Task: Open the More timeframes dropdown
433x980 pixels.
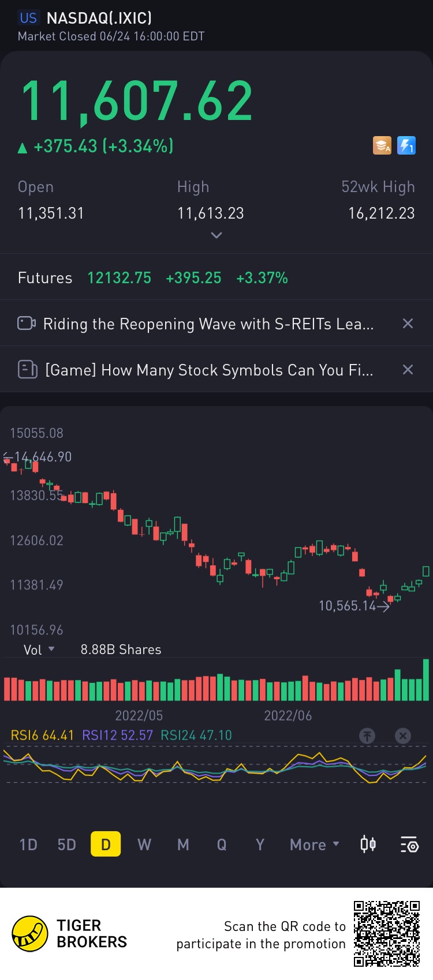Action: coord(315,844)
